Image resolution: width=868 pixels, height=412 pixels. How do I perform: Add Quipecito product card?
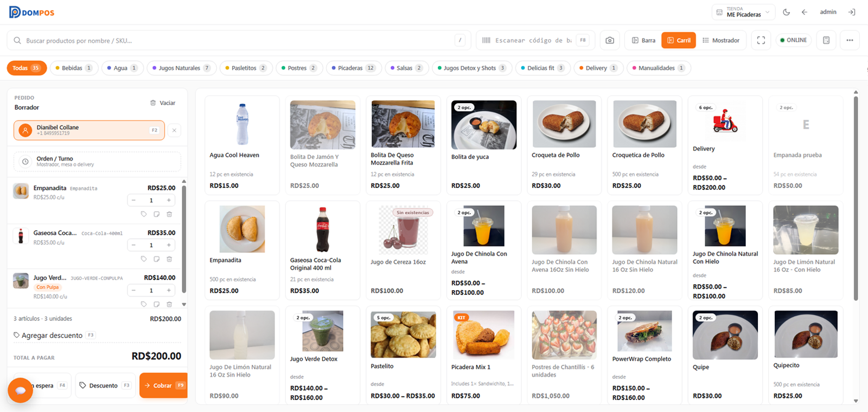pos(806,356)
